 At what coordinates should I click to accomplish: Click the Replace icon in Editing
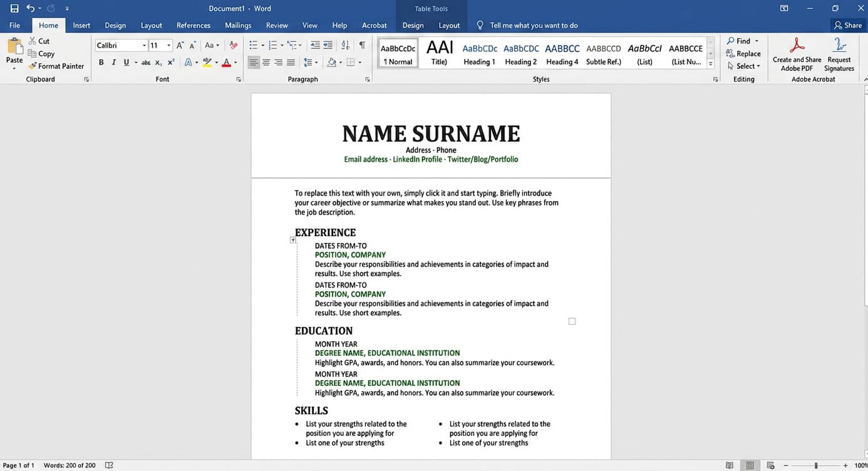[730, 54]
